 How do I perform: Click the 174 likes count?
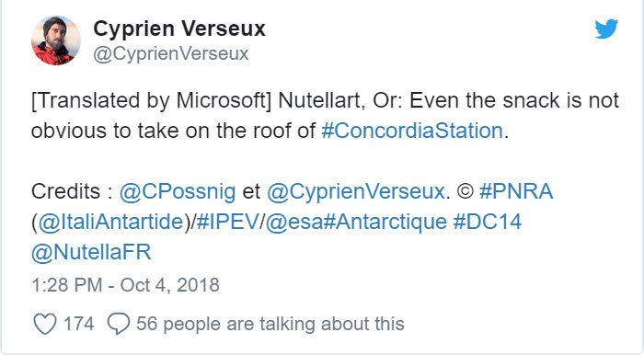(x=78, y=324)
